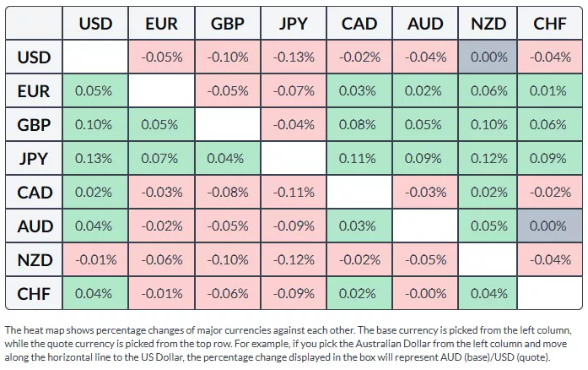The height and width of the screenshot is (370, 588).
Task: Select the 0.13% cell in JPY row
Action: pos(95,159)
